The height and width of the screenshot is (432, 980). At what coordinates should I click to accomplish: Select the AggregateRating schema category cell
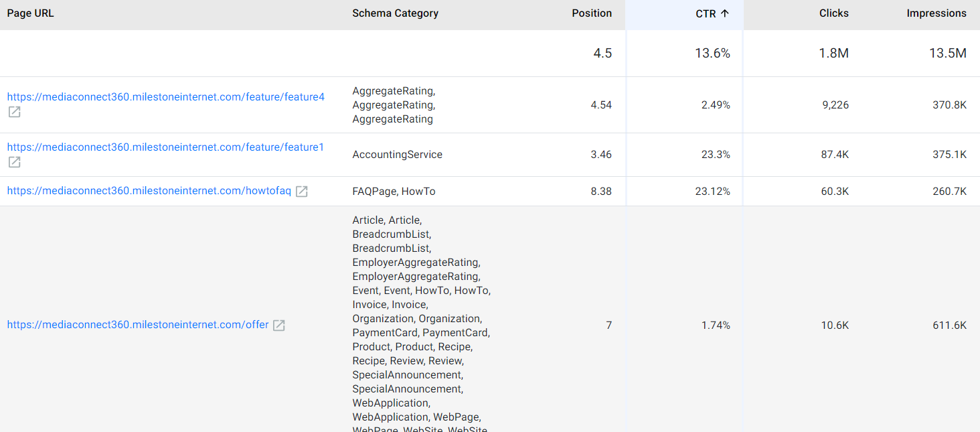click(394, 105)
